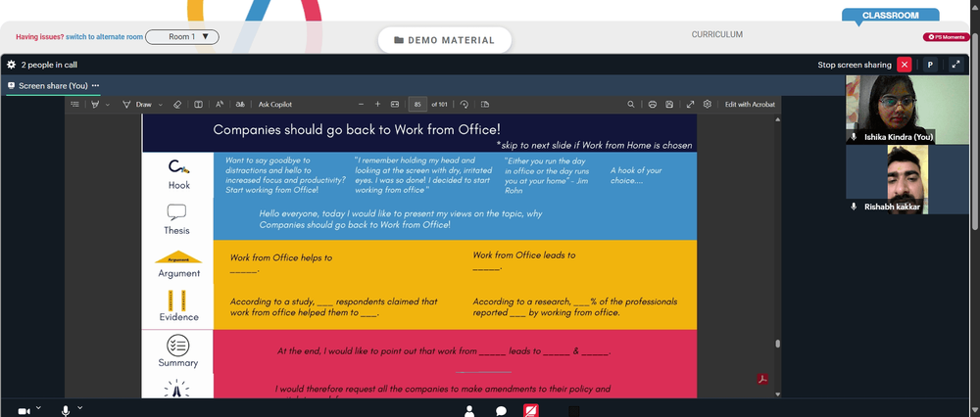Open the Room 1 dropdown
This screenshot has width=980, height=417.
pos(182,37)
